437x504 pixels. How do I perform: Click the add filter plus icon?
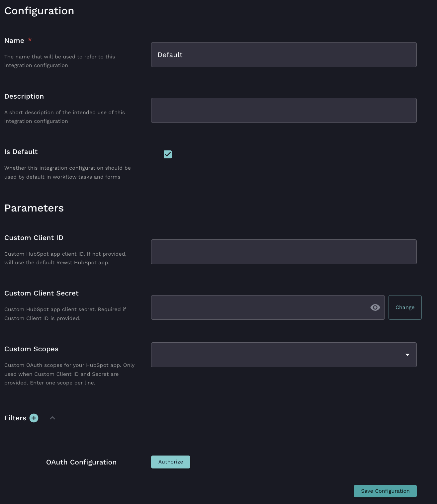[x=34, y=418]
